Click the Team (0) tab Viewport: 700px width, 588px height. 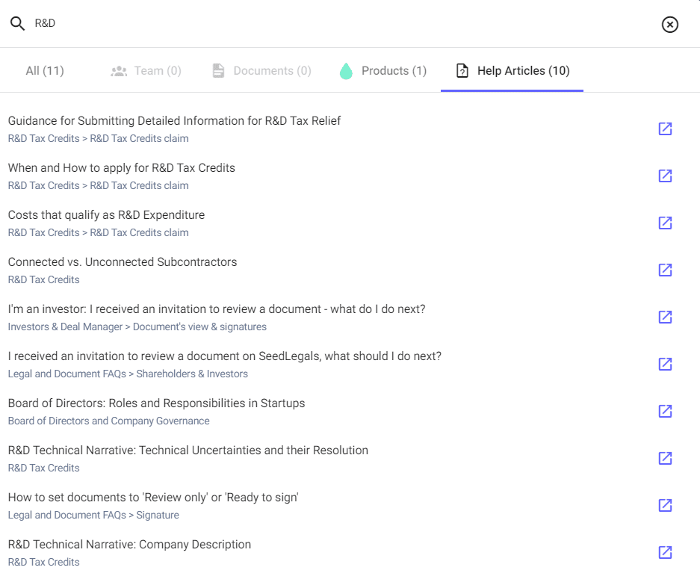pos(146,71)
